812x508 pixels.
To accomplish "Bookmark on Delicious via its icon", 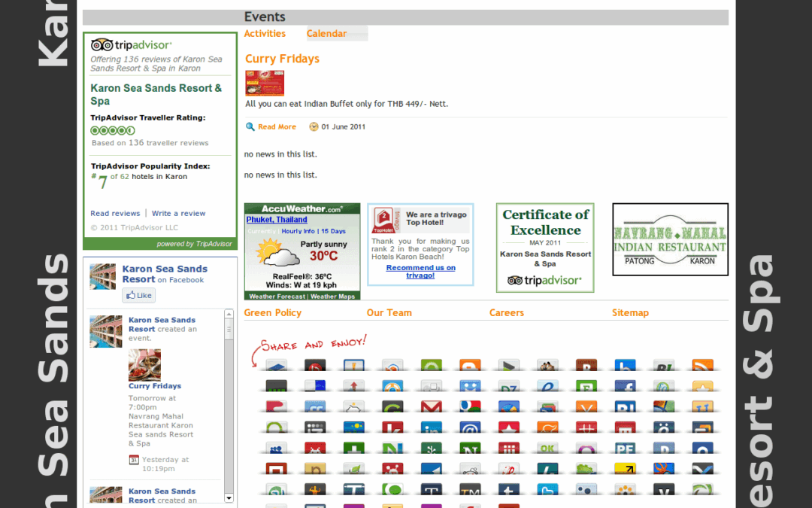I will click(315, 386).
